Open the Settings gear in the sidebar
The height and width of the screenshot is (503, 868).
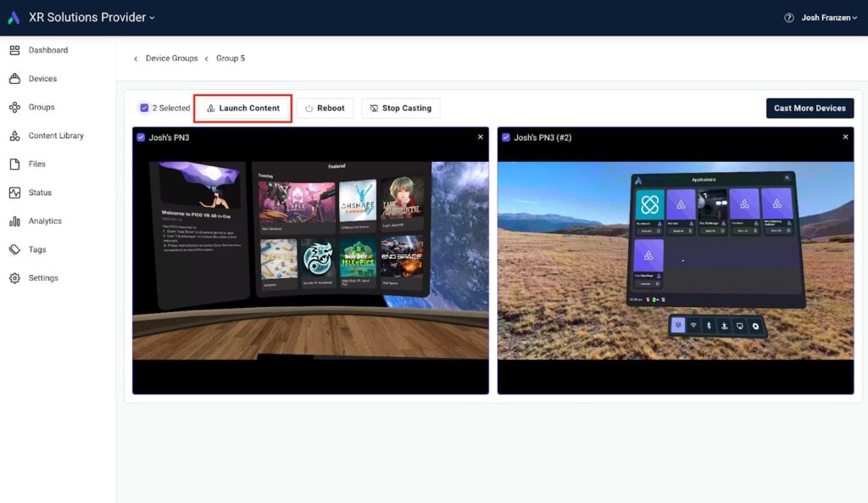[x=14, y=277]
